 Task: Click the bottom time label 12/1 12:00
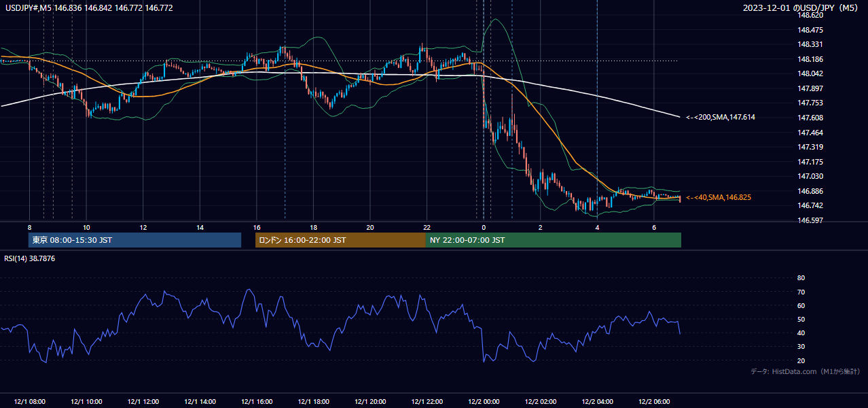143,402
